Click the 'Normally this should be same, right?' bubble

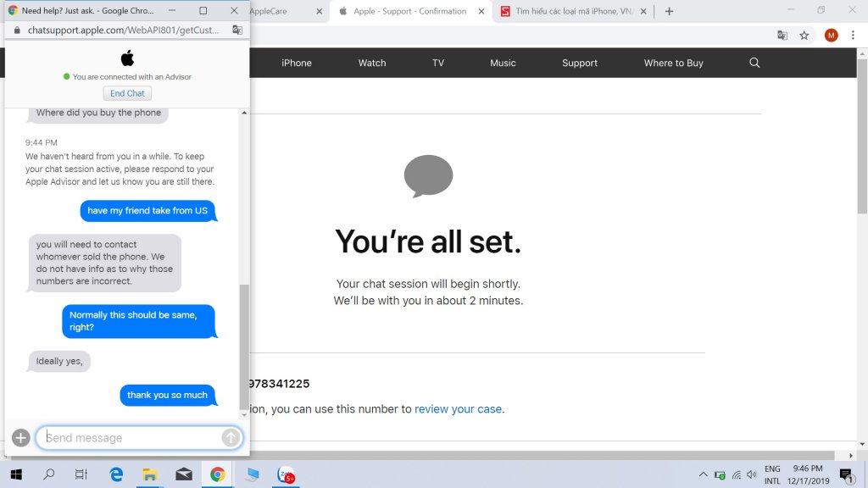click(138, 321)
